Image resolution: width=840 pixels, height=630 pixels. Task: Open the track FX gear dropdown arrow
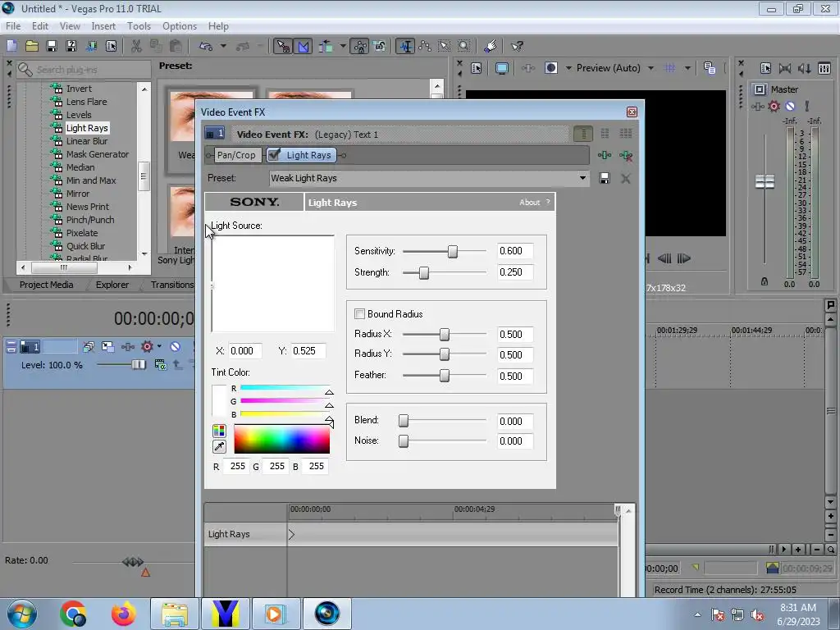(x=159, y=347)
